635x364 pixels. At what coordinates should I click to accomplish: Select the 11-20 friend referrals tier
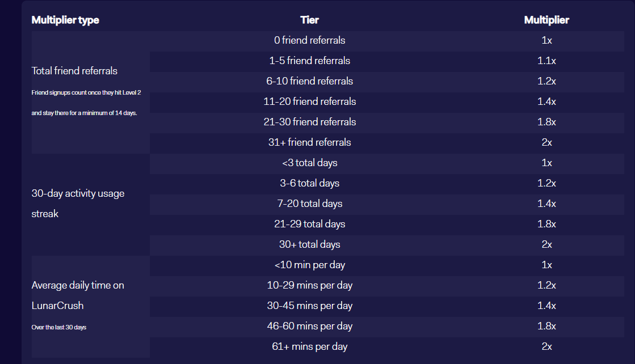309,101
